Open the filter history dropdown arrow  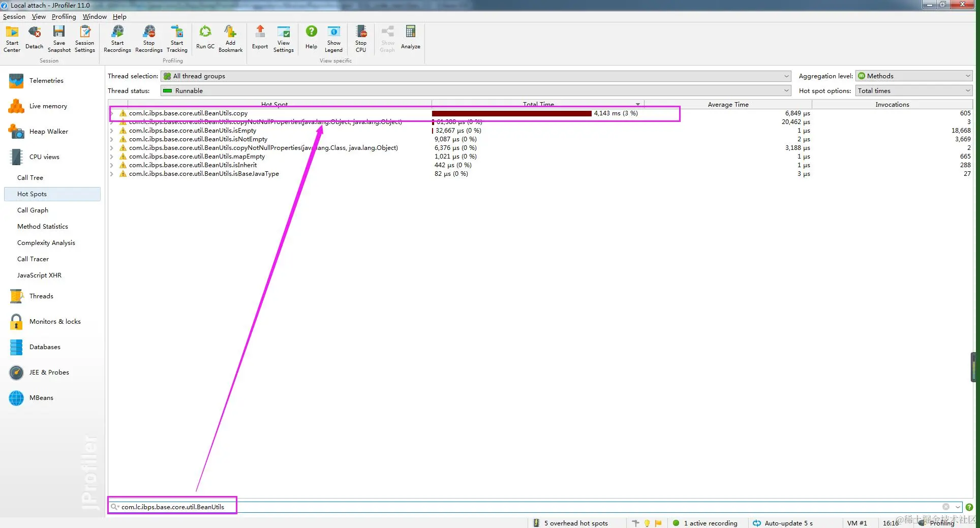coord(958,507)
